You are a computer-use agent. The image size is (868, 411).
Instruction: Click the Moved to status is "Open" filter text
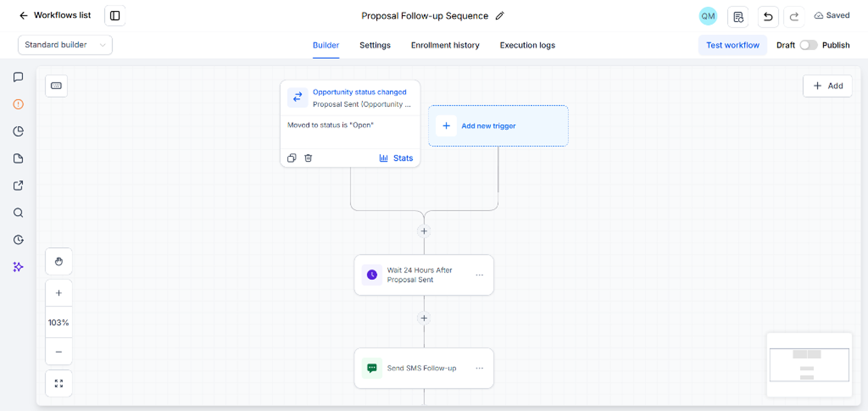click(x=330, y=125)
